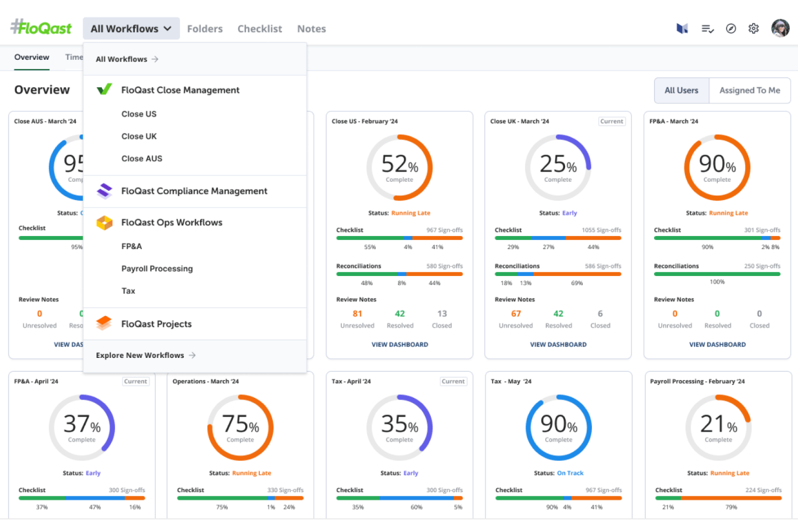Click Current badge on Close UK March card
798x532 pixels.
612,121
